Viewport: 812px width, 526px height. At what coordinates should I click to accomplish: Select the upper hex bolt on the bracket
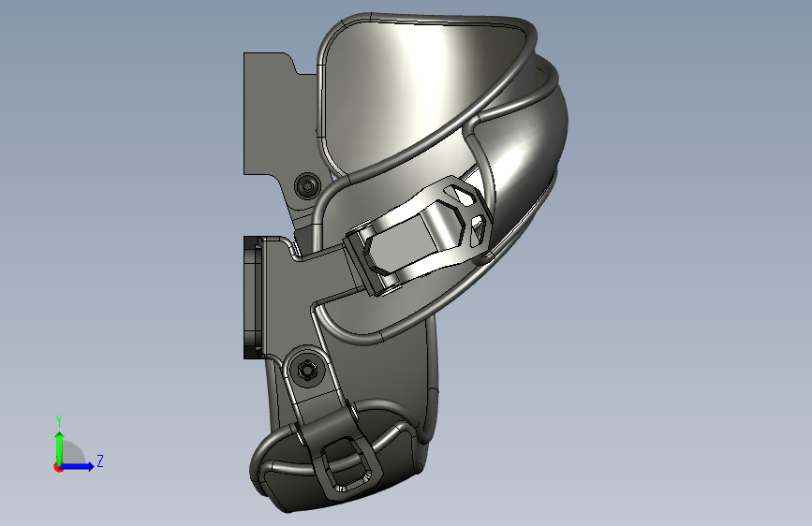tap(307, 185)
